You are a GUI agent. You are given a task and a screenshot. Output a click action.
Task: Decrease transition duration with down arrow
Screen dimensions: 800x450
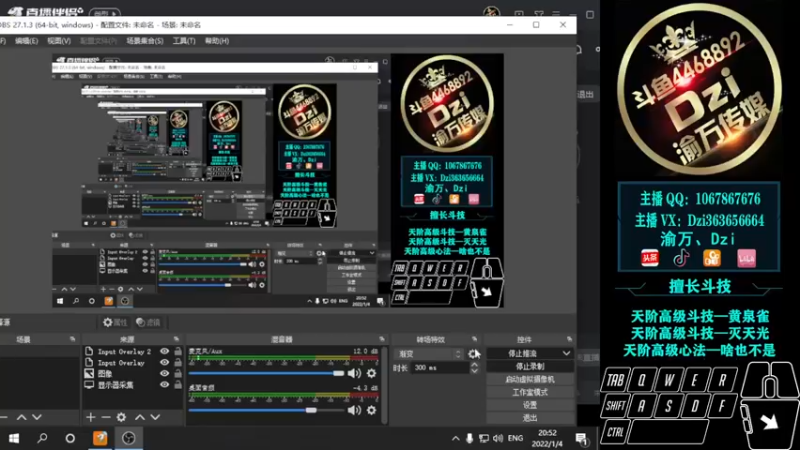point(474,371)
